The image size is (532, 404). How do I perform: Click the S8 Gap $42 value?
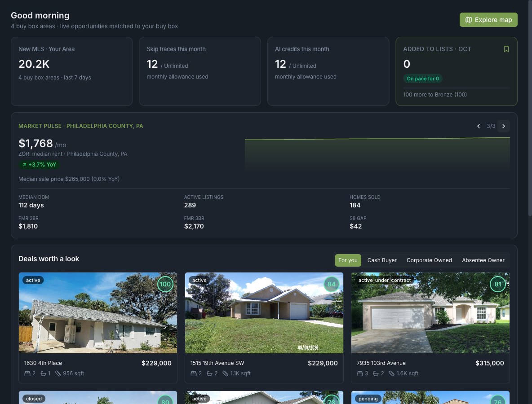click(x=355, y=226)
